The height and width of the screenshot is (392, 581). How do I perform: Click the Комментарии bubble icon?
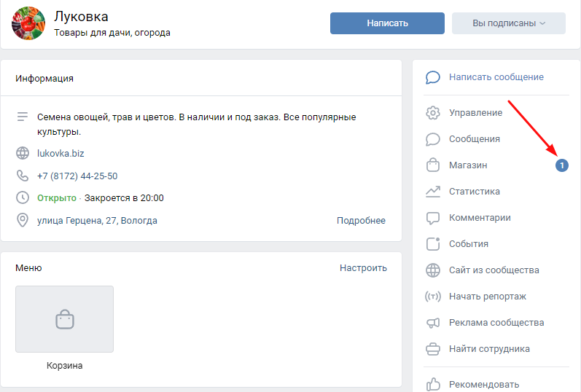[433, 218]
